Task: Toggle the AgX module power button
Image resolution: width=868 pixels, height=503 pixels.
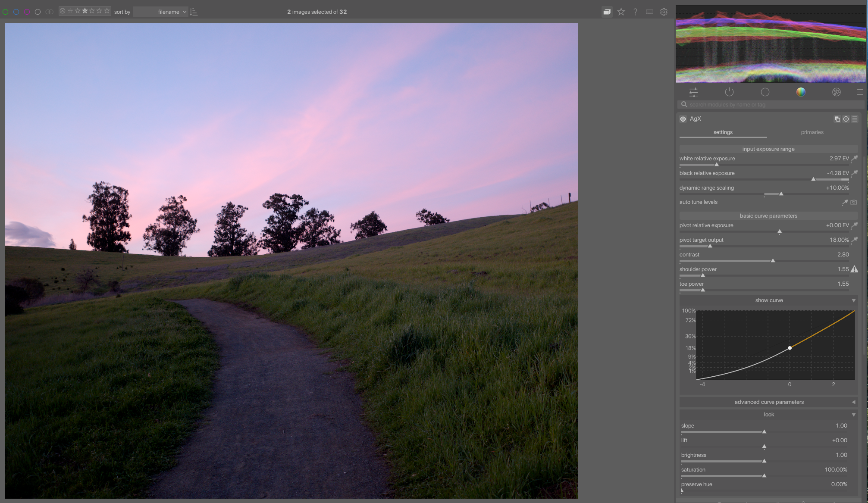Action: click(683, 119)
